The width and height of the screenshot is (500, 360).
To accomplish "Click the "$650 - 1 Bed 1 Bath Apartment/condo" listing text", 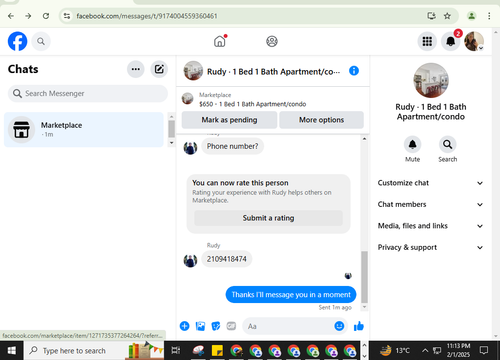I will click(252, 104).
